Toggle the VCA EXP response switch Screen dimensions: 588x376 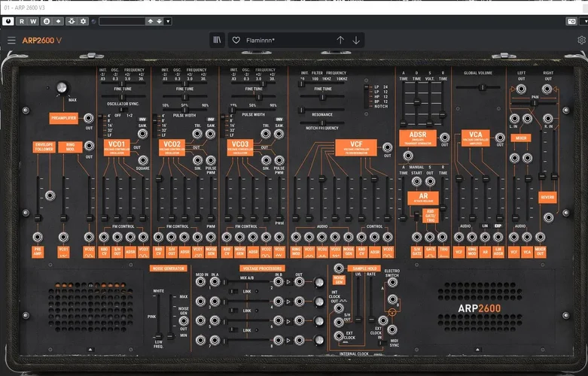498,225
